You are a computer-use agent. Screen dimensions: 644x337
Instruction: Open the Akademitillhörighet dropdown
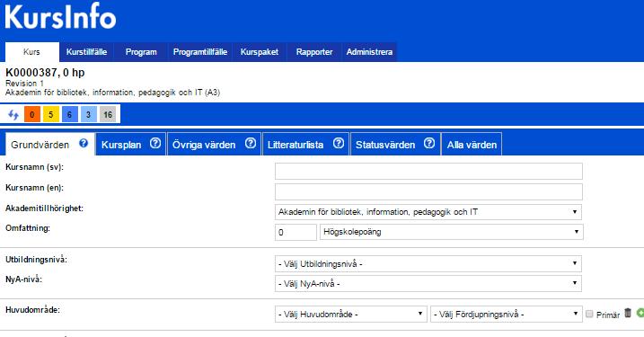428,212
